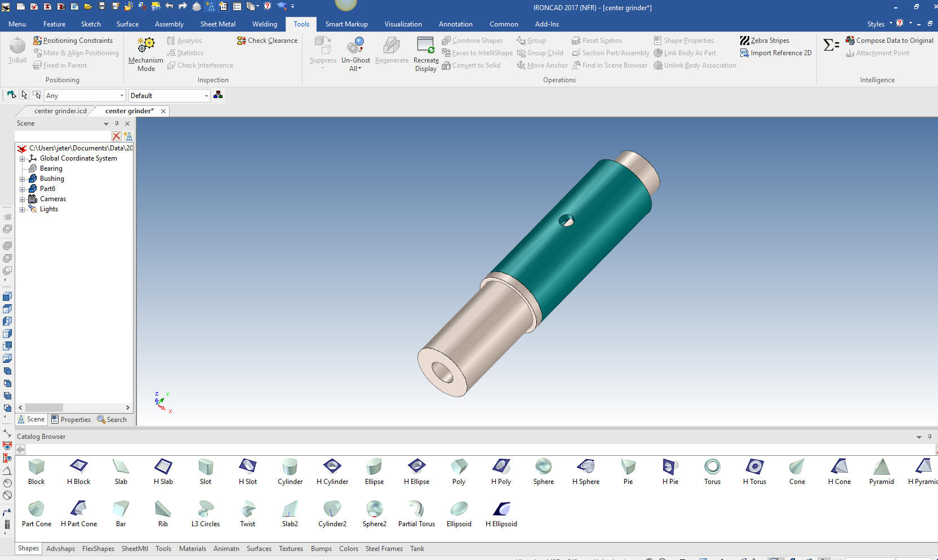Switch to Colors catalog tab

[x=349, y=549]
